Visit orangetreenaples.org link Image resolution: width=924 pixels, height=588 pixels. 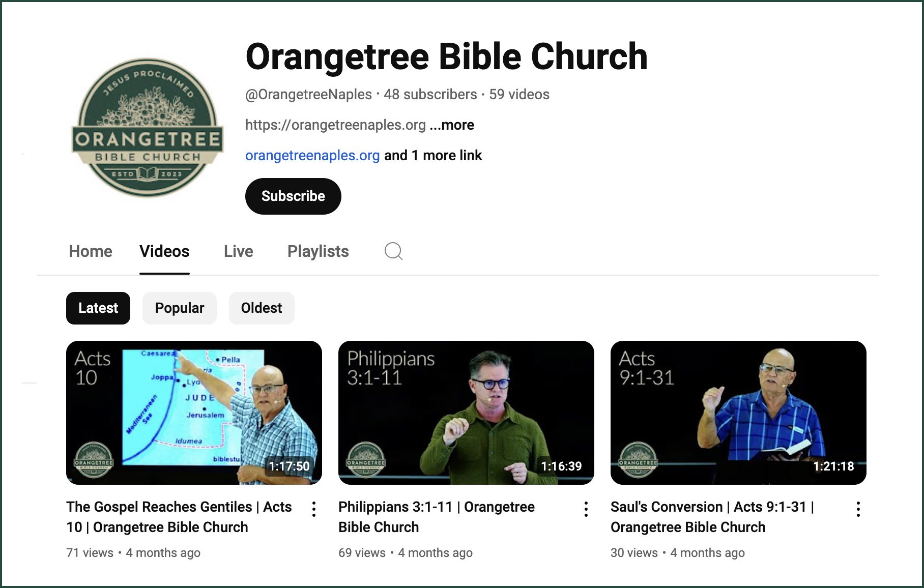pos(312,155)
